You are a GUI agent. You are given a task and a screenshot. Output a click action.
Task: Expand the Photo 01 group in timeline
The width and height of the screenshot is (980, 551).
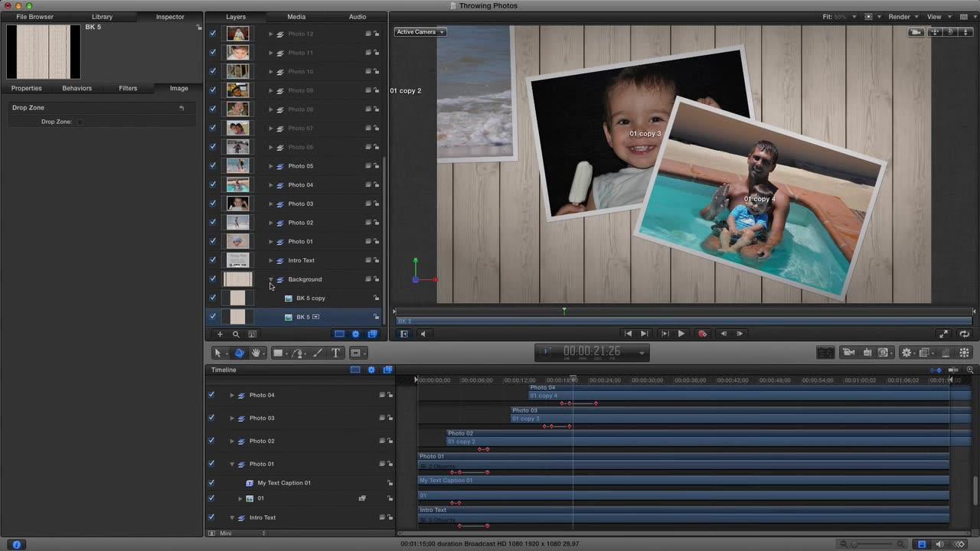(232, 464)
